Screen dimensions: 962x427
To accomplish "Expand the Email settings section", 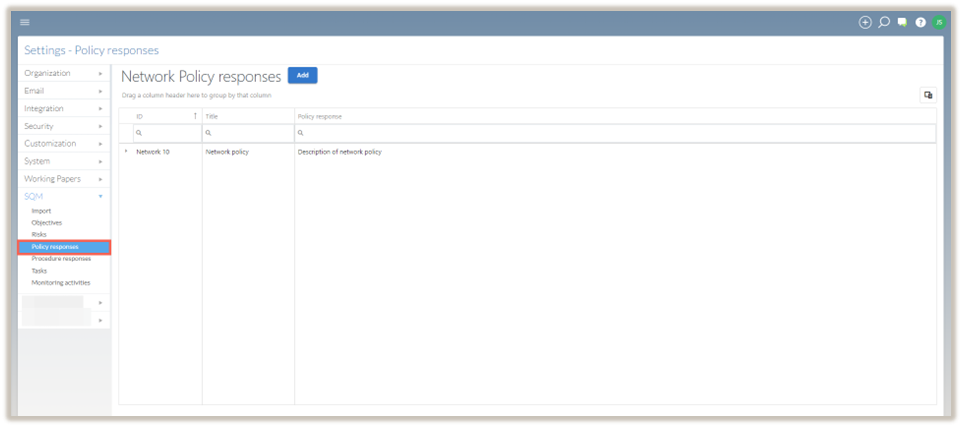I will coord(64,91).
